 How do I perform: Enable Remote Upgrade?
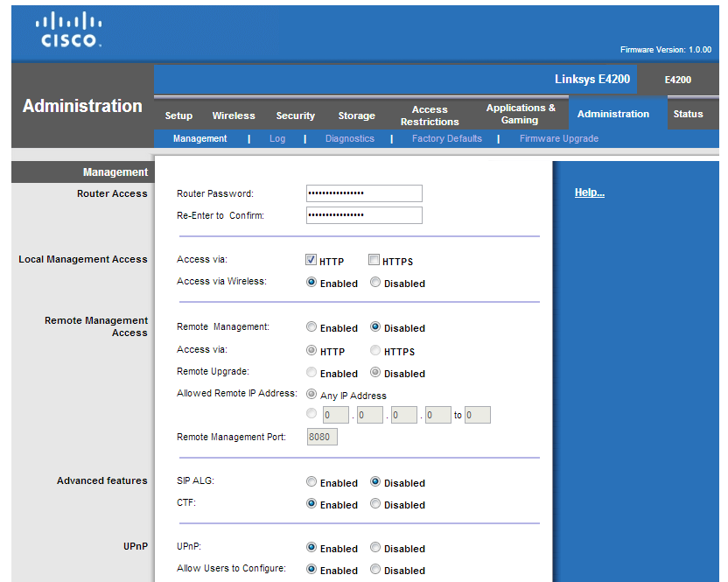(311, 372)
